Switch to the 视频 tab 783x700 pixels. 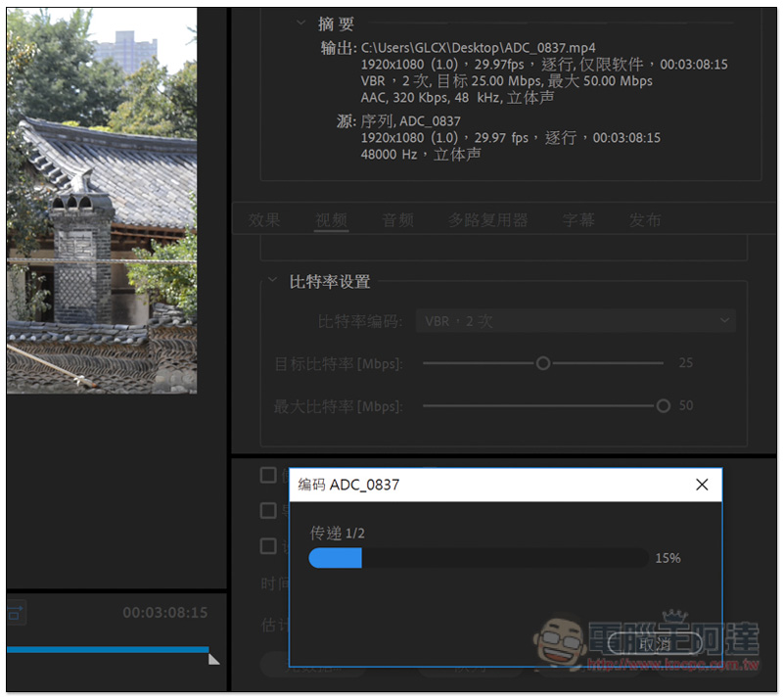pyautogui.click(x=331, y=220)
